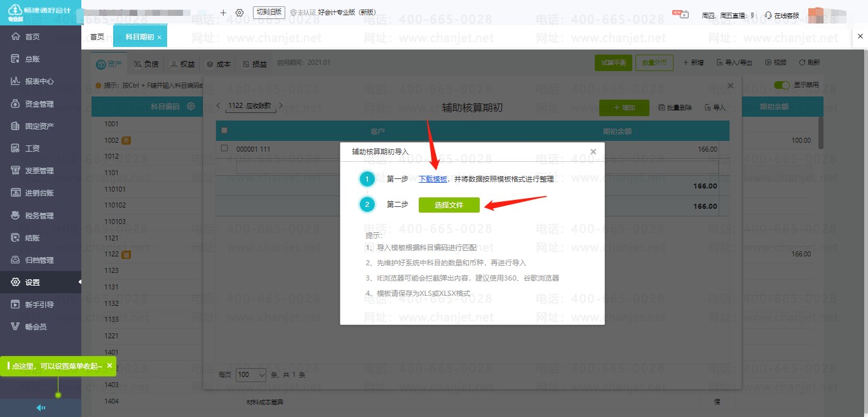The width and height of the screenshot is (868, 417).
Task: Select 税务管理 in the sidebar
Action: coord(38,216)
